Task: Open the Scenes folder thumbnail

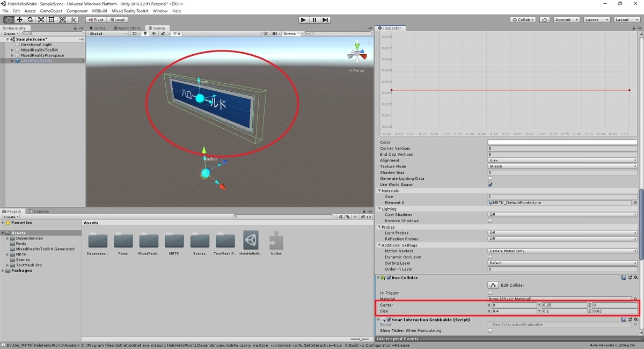Action: pyautogui.click(x=200, y=241)
